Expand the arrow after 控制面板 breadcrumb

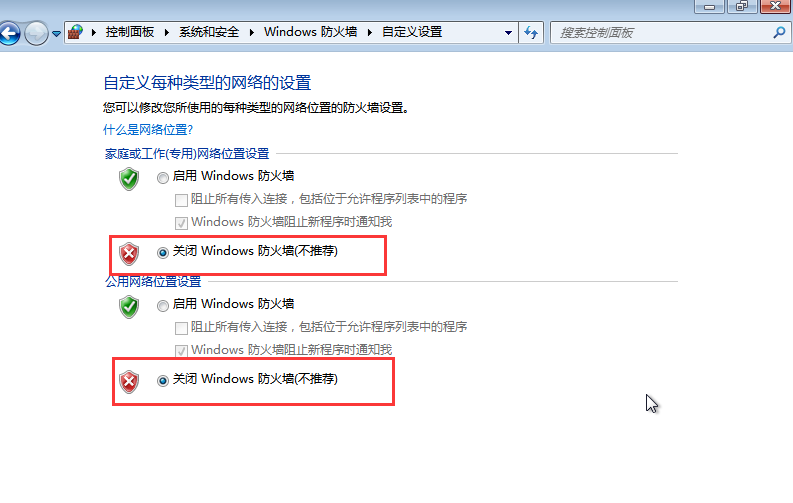[x=166, y=32]
